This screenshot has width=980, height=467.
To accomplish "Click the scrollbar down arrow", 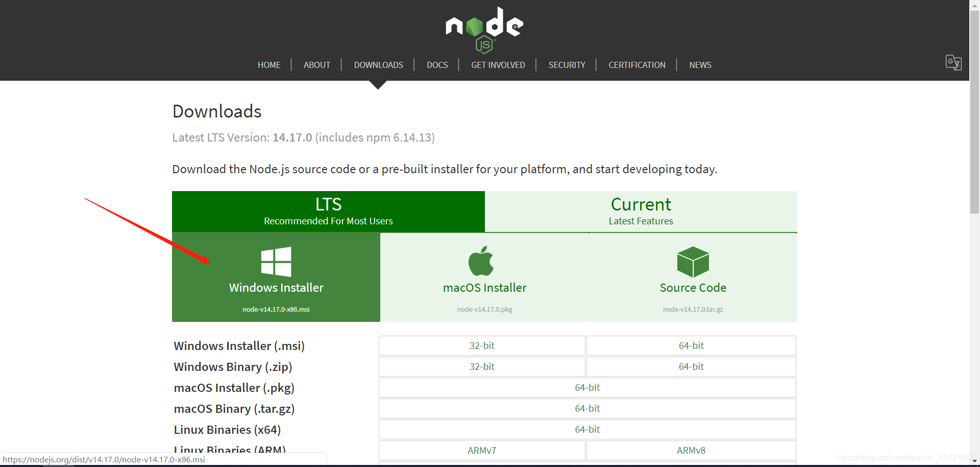I will coord(974,461).
